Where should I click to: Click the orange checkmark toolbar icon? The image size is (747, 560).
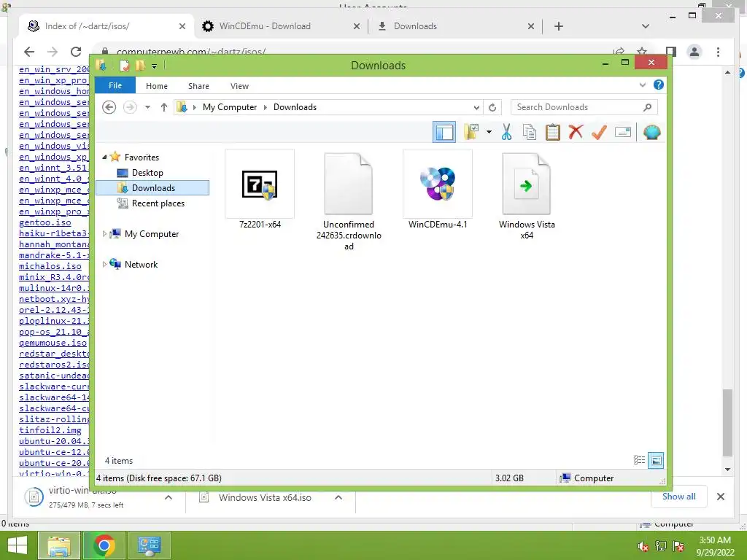599,132
